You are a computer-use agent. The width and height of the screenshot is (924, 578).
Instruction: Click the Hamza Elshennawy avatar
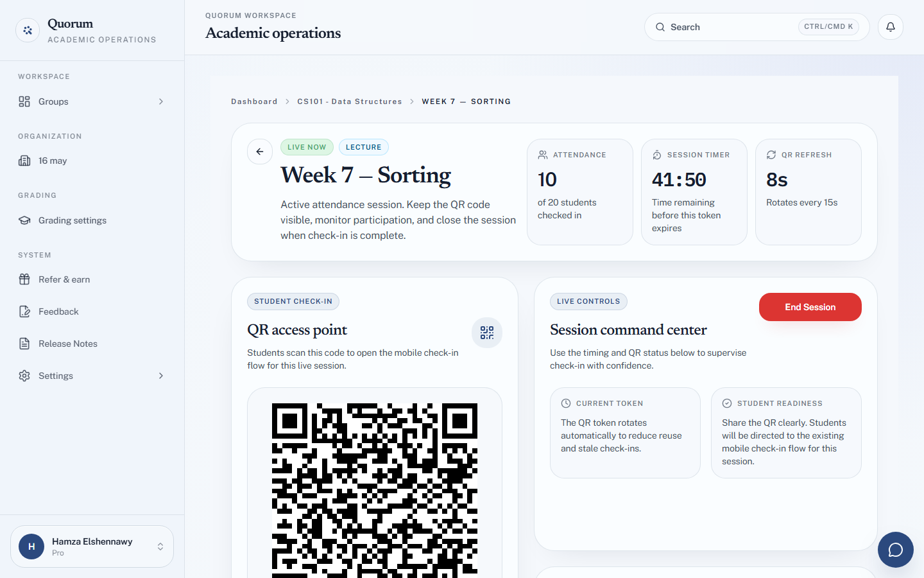pos(31,547)
